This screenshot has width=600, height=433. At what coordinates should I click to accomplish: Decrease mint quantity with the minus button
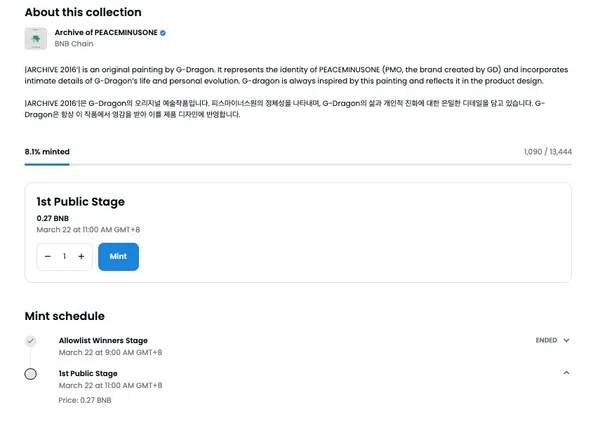pos(48,257)
